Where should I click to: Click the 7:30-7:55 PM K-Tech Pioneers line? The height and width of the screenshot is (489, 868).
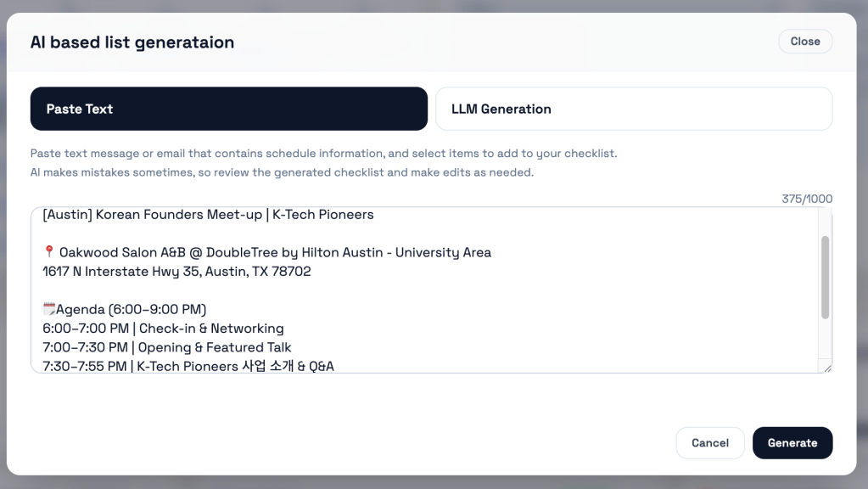pos(188,366)
